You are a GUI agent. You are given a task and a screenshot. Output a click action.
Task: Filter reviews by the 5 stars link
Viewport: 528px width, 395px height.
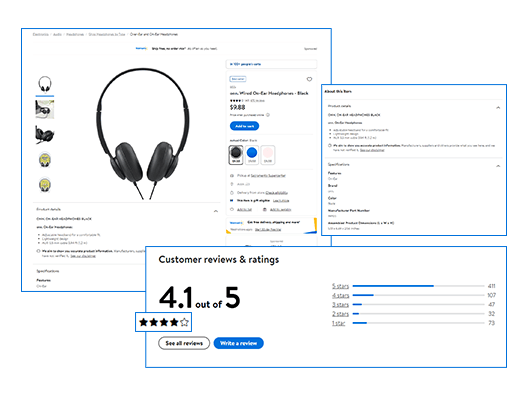click(x=340, y=286)
